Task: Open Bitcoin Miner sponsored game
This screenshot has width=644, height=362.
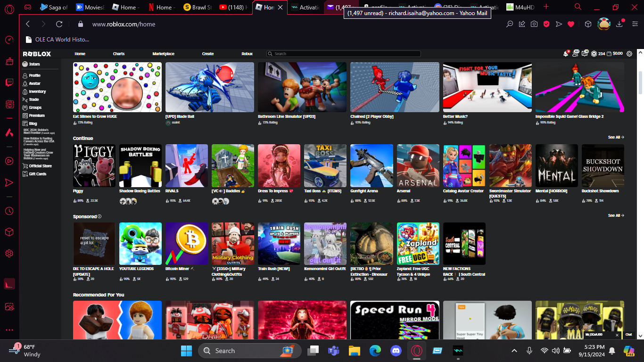Action: [187, 244]
